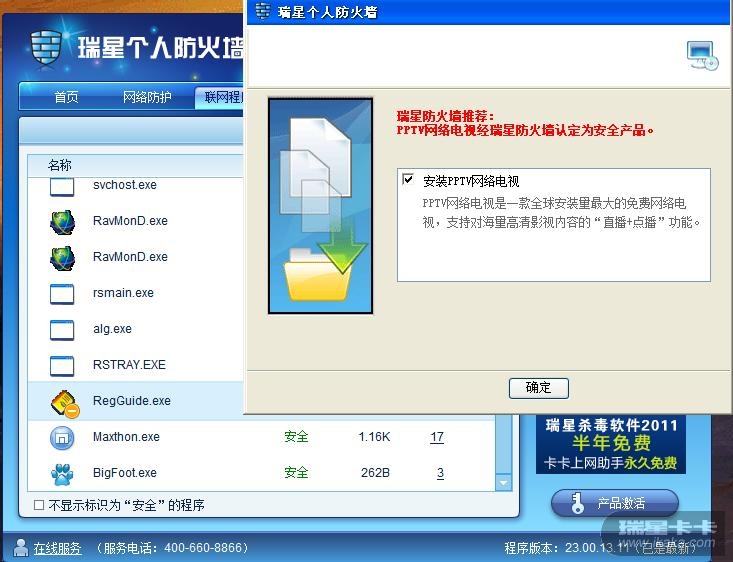Screen dimensions: 733x562
Task: Select the svchost.exe row text
Action: 125,185
